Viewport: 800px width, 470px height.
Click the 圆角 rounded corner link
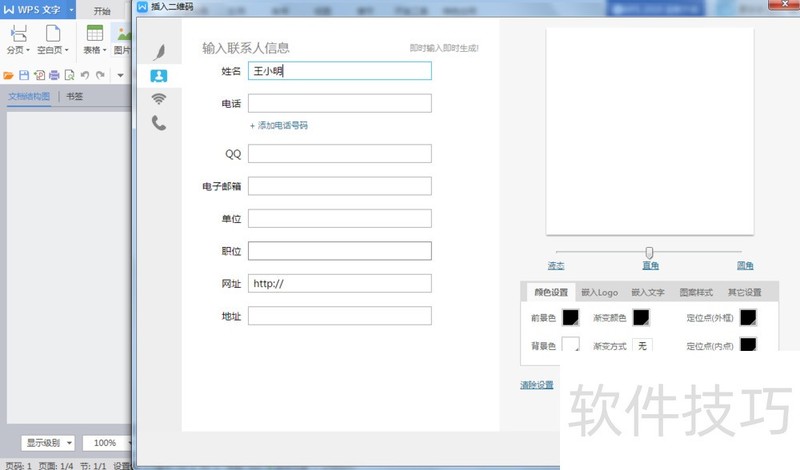pos(745,266)
